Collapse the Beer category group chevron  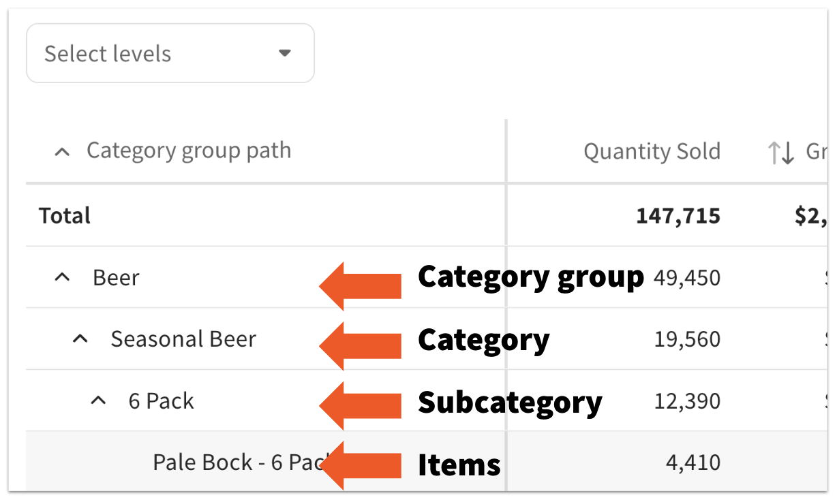62,277
